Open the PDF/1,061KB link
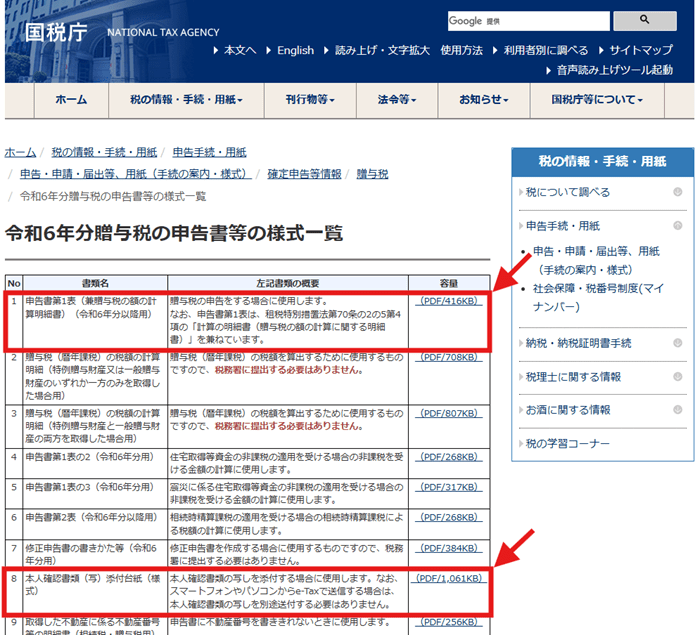Image resolution: width=700 pixels, height=635 pixels. 449,578
